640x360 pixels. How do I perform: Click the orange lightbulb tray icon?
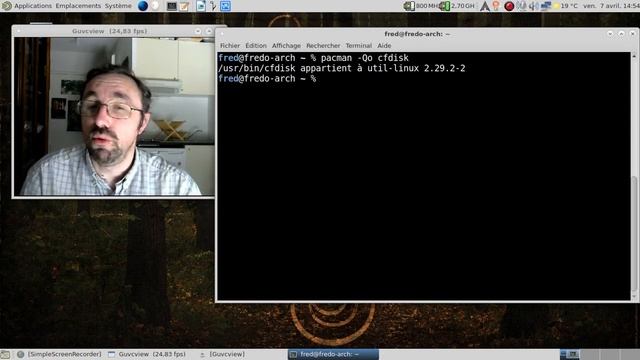[496, 6]
